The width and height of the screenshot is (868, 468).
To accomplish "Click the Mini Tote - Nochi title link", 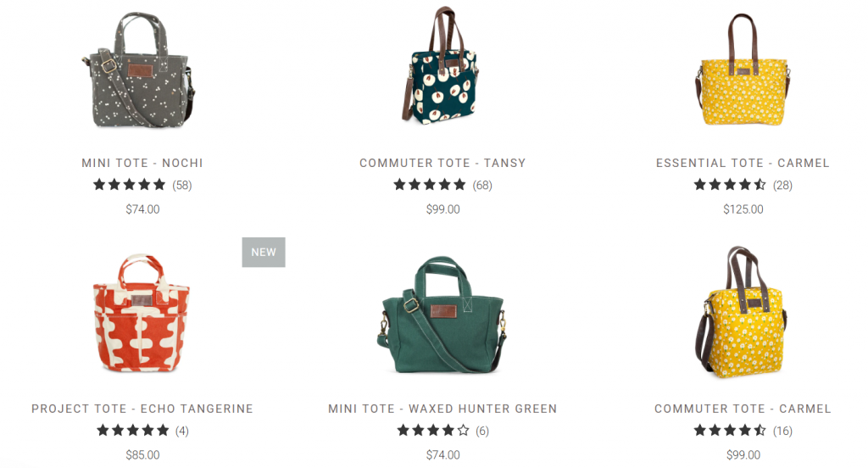I will pyautogui.click(x=142, y=163).
